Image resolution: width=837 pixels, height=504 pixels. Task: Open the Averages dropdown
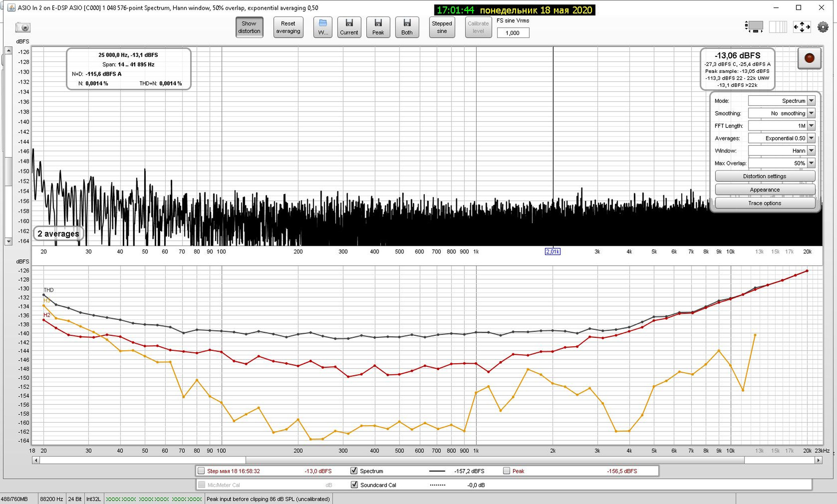[782, 138]
